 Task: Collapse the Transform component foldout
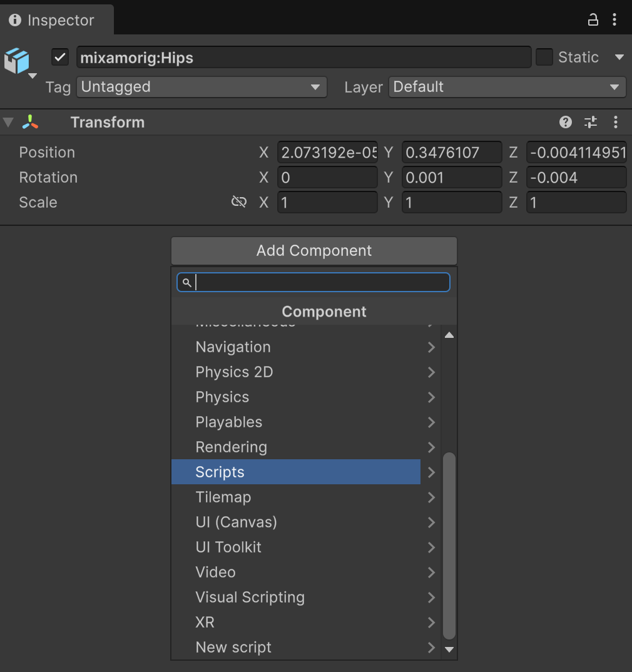pyautogui.click(x=8, y=122)
